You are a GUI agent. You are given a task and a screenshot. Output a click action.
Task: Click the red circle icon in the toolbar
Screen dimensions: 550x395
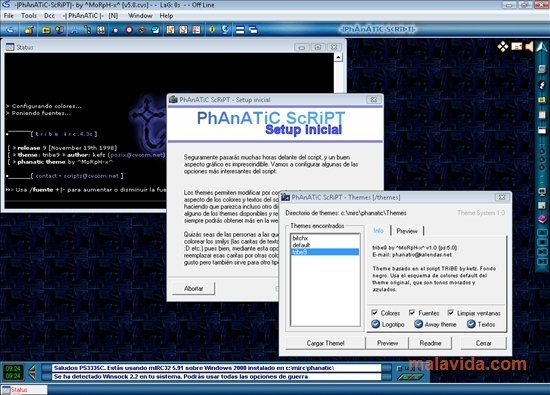click(x=129, y=30)
